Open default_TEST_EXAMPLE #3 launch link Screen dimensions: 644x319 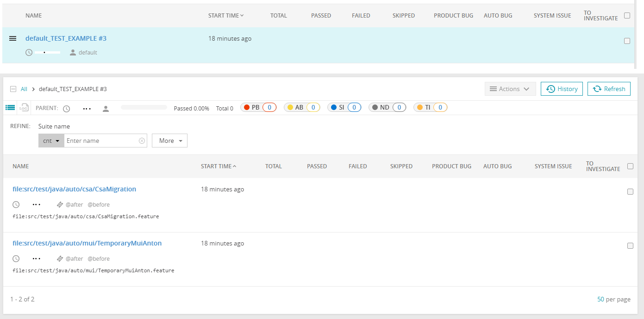click(x=66, y=38)
